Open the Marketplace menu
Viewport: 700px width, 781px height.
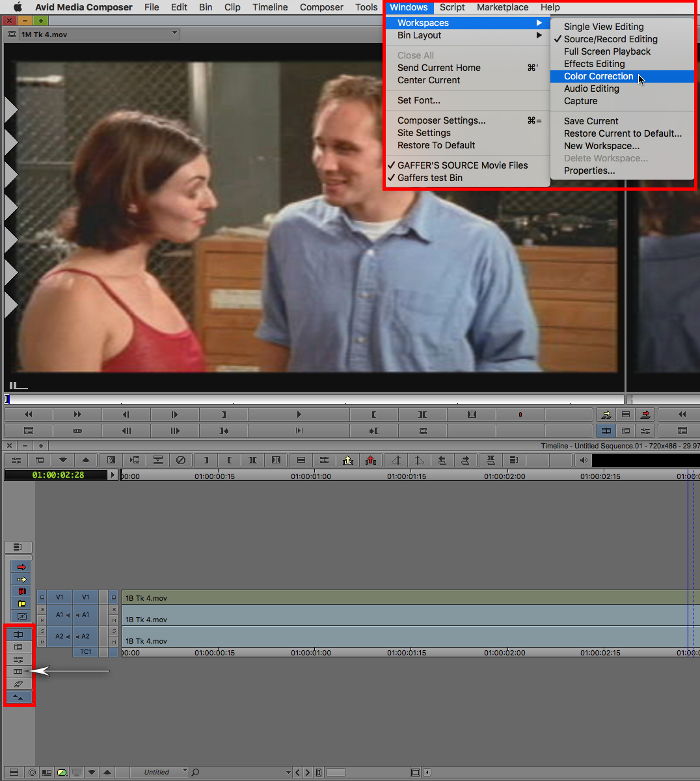(x=502, y=7)
